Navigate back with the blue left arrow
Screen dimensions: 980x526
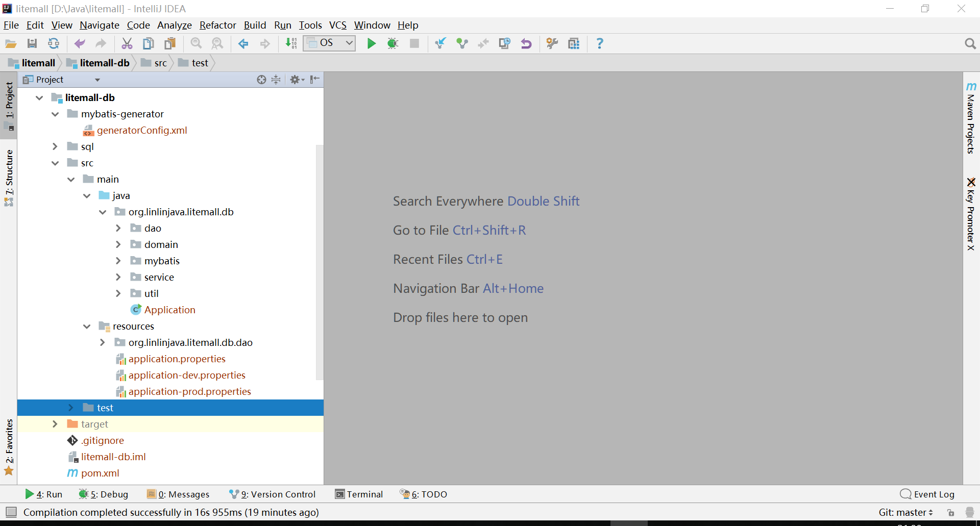243,44
